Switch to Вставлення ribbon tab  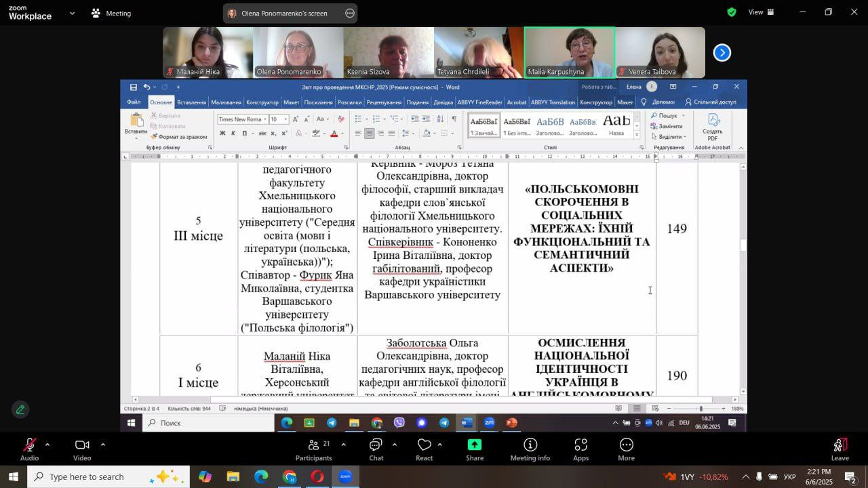coord(191,102)
